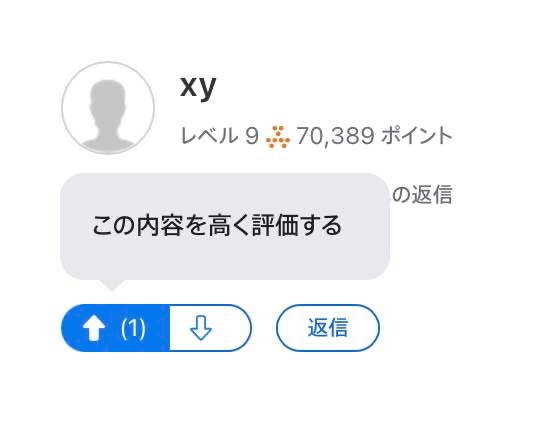Click the の返信 link text
Screen dimensions: 556x430
pos(422,195)
